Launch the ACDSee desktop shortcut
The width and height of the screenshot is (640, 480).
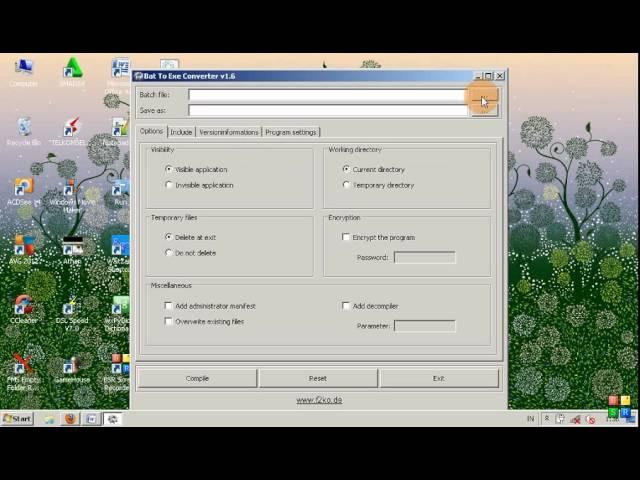tap(24, 191)
